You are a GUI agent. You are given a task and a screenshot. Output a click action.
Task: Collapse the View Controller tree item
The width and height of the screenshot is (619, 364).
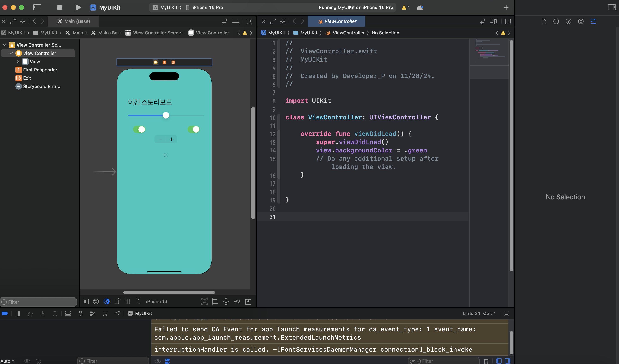click(x=11, y=53)
